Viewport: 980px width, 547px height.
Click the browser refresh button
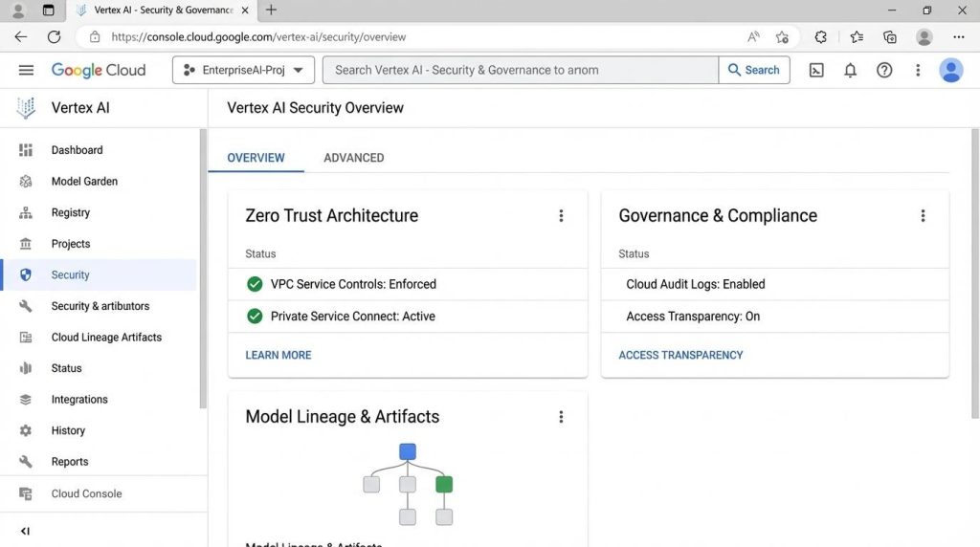click(55, 37)
